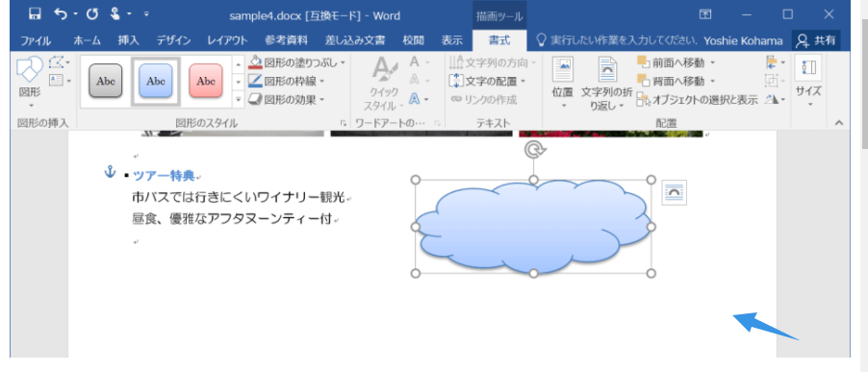Click the edit shape icon
The image size is (868, 372).
tap(58, 62)
